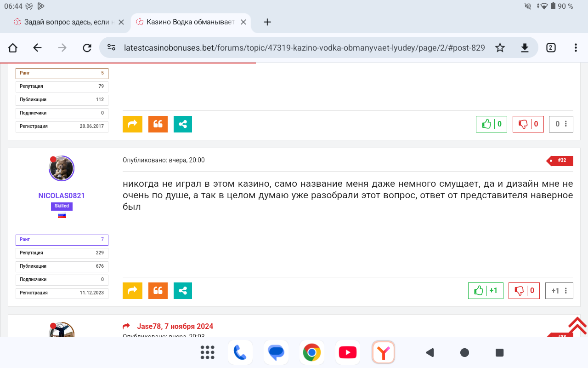Click the yellow reply arrow on NICOLAS0821's post
This screenshot has width=588, height=368.
[132, 291]
